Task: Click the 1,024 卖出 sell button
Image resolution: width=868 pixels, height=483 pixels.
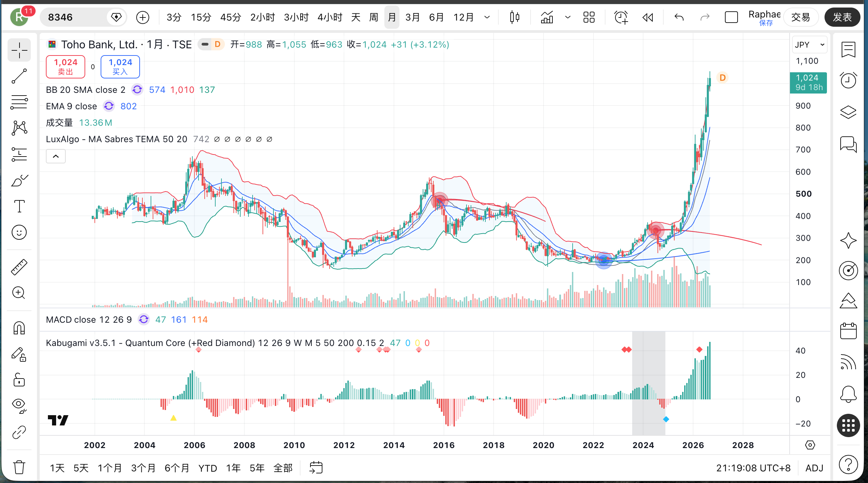Action: click(x=65, y=66)
